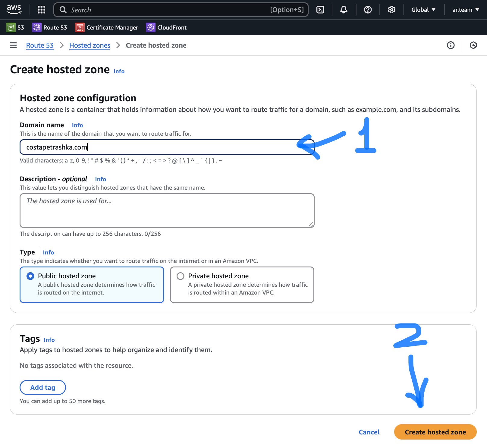The height and width of the screenshot is (448, 487).
Task: Open the notifications bell
Action: [344, 10]
